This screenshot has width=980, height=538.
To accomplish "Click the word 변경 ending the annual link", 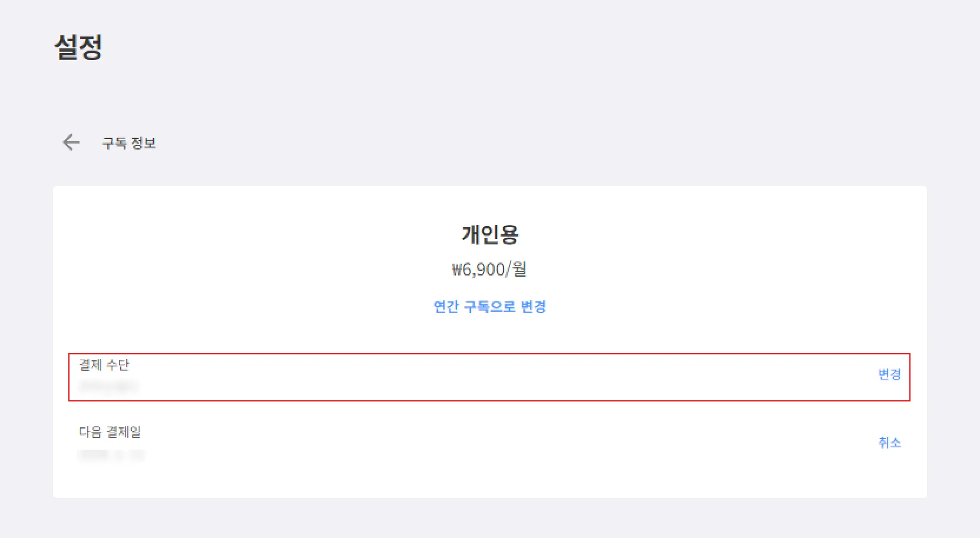I will 534,307.
